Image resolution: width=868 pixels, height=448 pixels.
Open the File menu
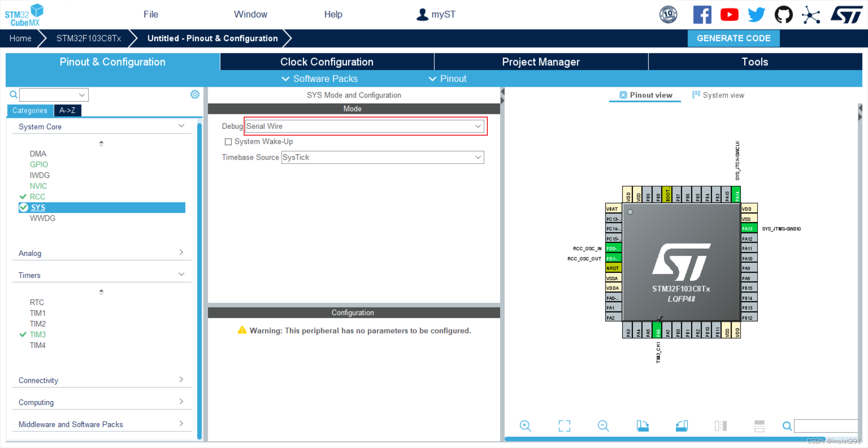tap(151, 14)
